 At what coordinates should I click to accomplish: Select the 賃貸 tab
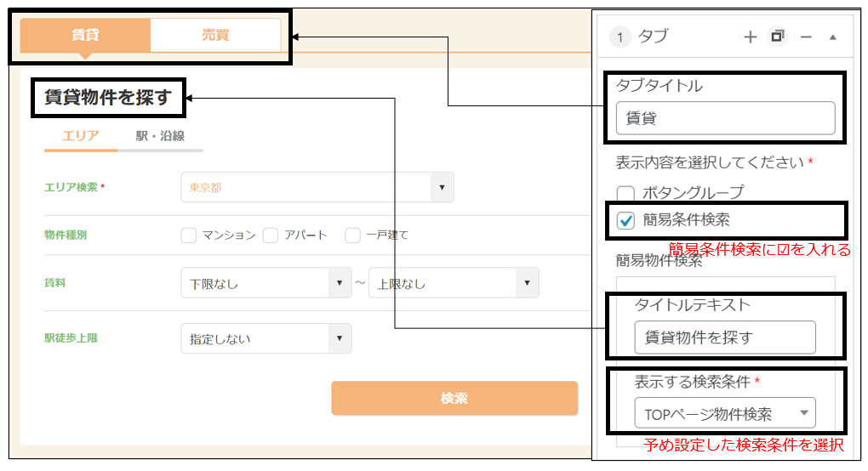click(85, 36)
